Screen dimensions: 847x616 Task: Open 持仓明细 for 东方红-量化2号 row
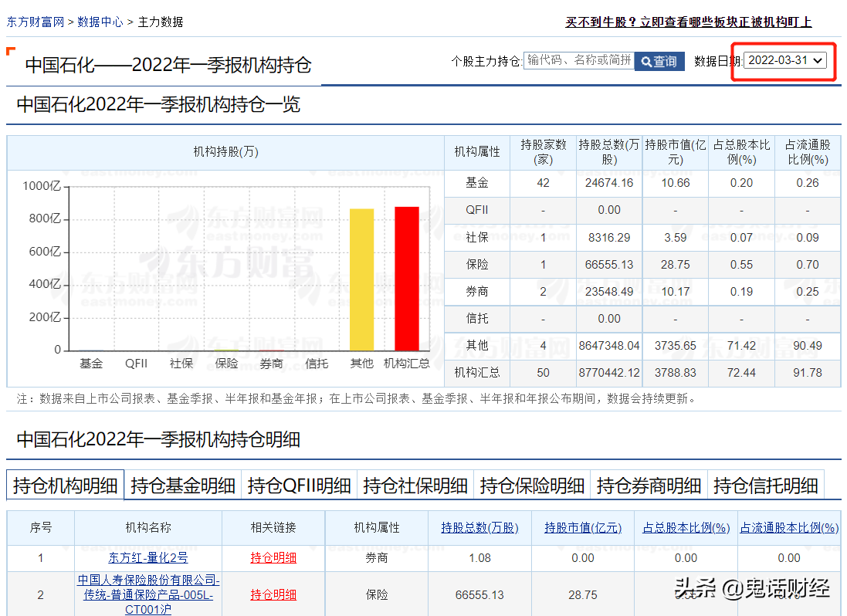pyautogui.click(x=273, y=557)
